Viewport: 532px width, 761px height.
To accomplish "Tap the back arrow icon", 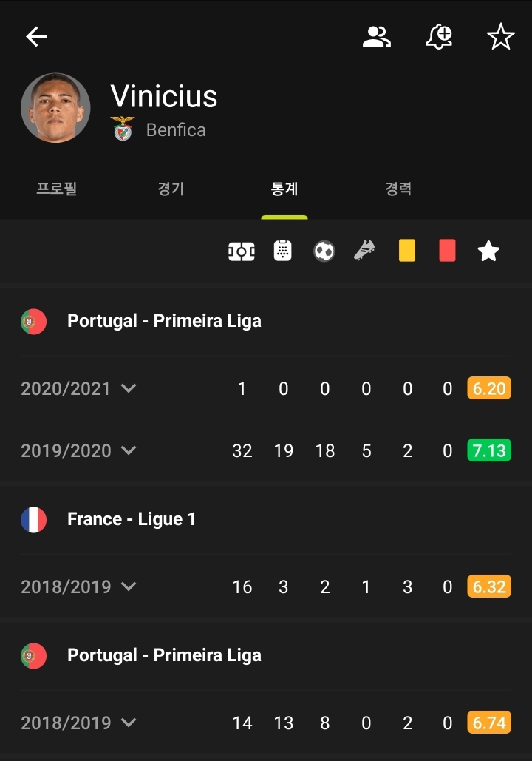I will [x=36, y=37].
